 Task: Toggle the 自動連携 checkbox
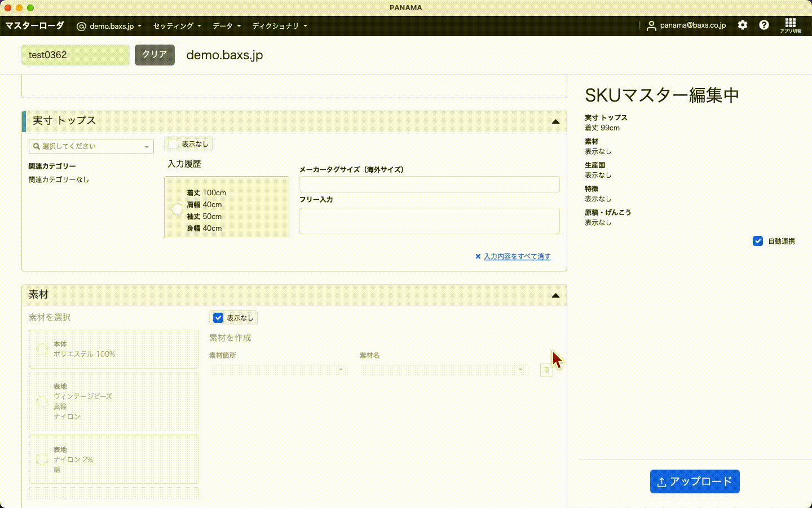click(758, 241)
